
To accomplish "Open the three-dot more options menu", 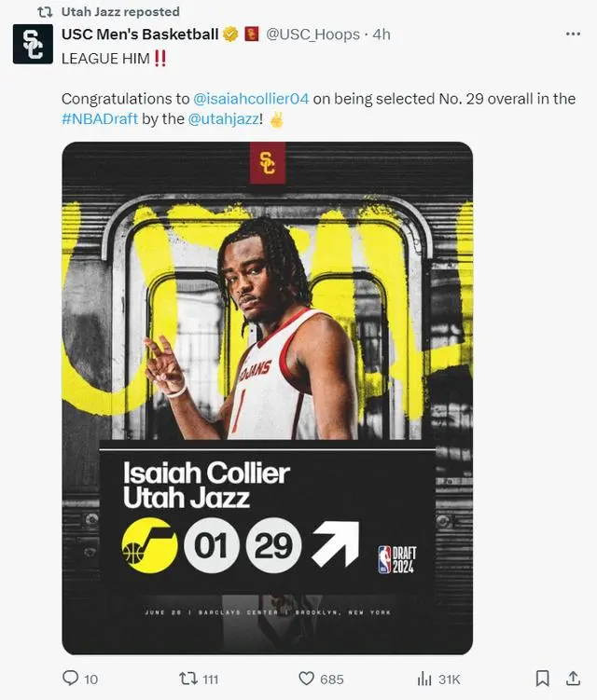I will click(x=573, y=34).
